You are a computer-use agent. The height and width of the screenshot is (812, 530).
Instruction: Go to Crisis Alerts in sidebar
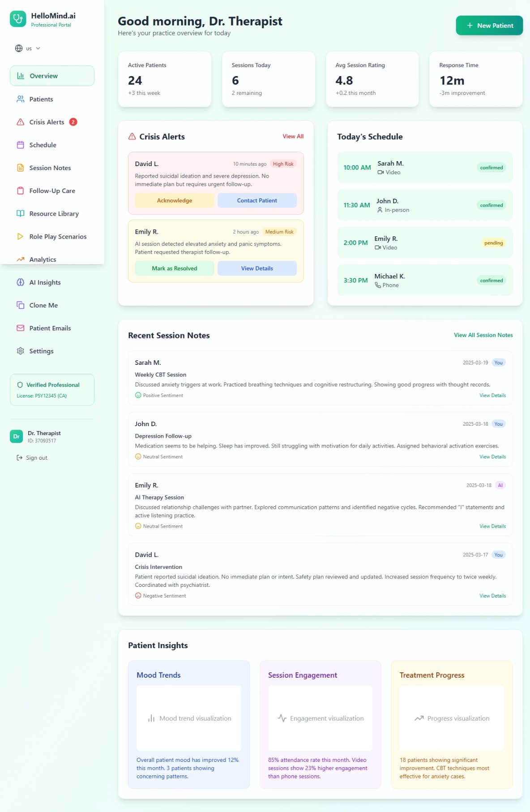tap(52, 122)
